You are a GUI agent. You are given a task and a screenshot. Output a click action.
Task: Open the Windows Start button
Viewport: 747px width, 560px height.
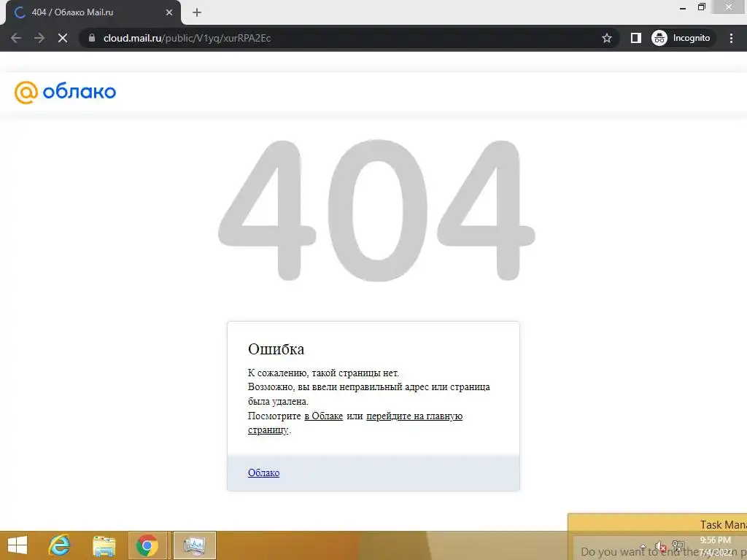pos(18,545)
